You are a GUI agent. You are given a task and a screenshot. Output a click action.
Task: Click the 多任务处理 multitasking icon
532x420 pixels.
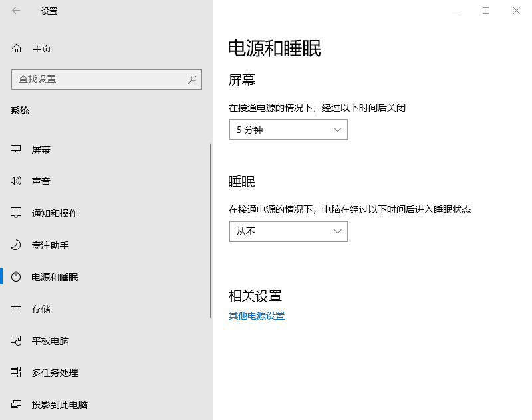coord(16,372)
